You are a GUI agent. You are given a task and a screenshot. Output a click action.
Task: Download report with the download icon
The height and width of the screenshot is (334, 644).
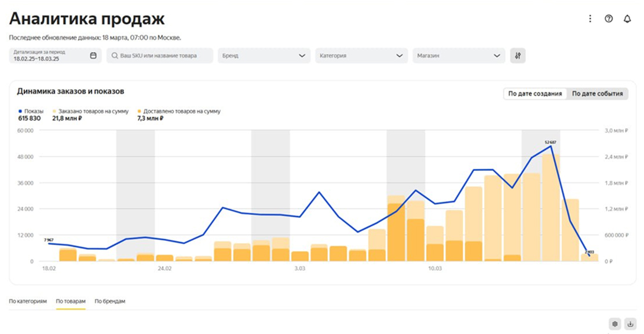(x=630, y=324)
